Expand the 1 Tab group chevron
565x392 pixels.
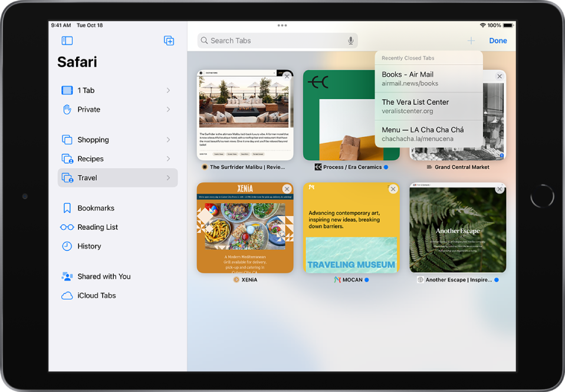168,90
